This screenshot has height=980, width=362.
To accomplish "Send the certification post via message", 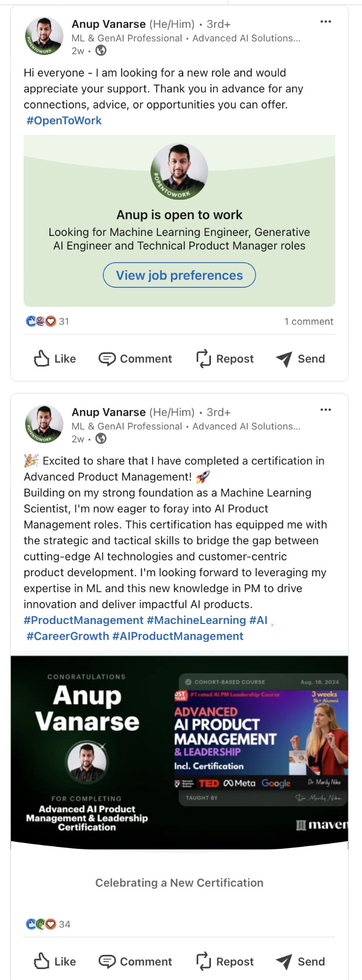I will (x=301, y=961).
